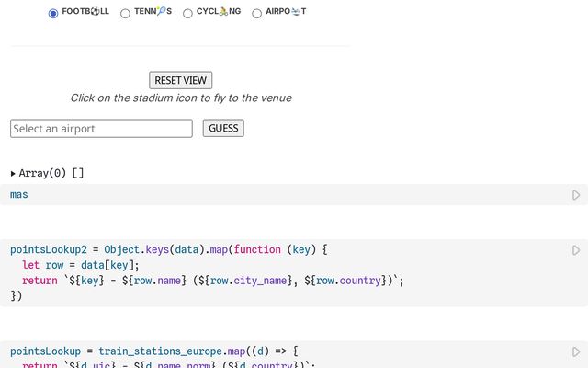The height and width of the screenshot is (368, 588).
Task: Click the stadium icon instruction text
Action: click(x=181, y=98)
